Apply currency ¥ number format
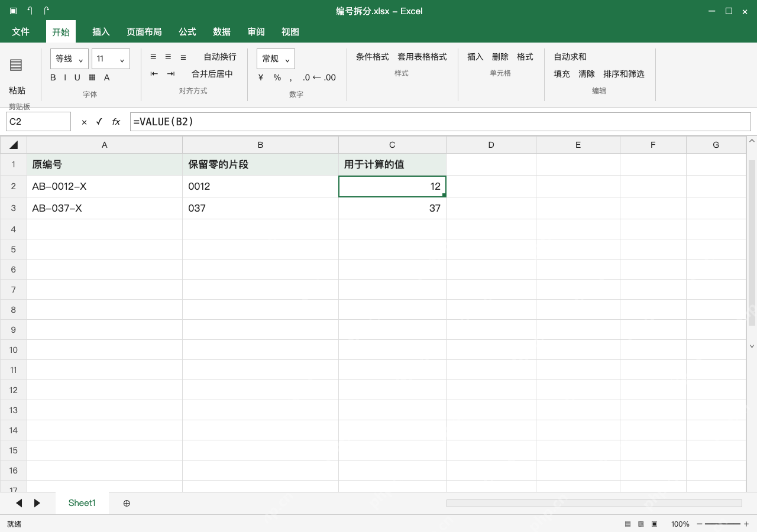Screen dimensions: 757x532 point(261,77)
